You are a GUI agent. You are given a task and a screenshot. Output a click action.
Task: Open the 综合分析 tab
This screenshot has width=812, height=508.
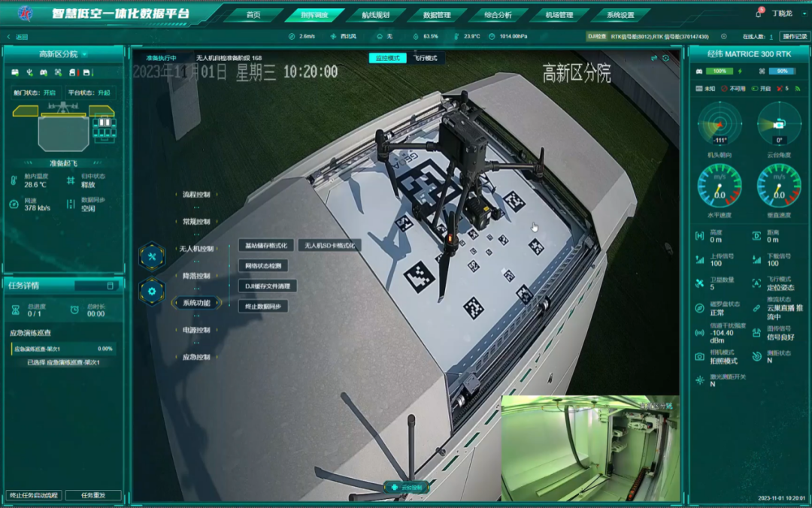(498, 15)
